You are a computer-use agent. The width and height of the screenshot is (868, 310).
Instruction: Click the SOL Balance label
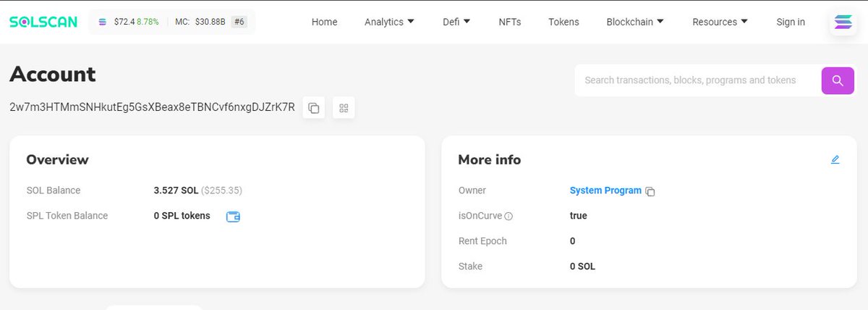point(54,190)
